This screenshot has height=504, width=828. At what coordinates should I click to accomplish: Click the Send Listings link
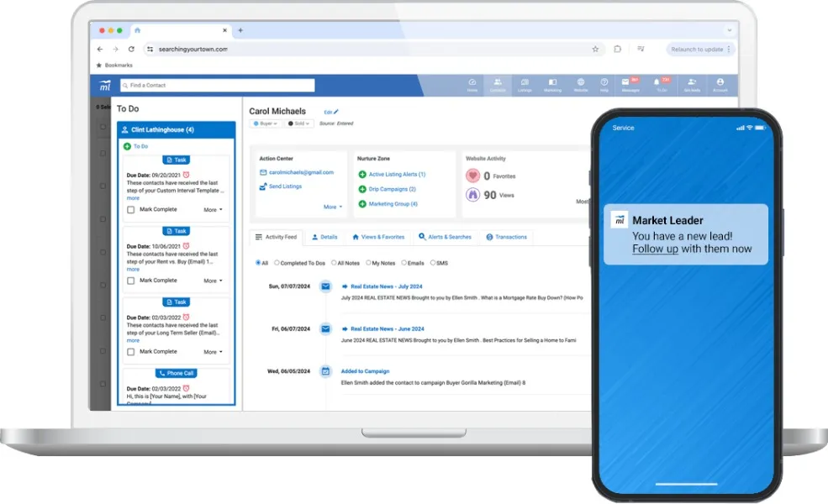(285, 186)
